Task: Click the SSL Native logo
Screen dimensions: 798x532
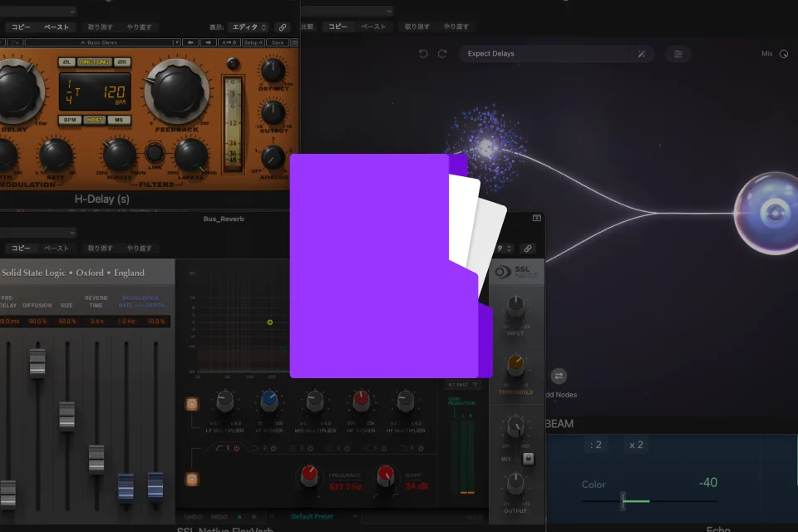Action: tap(516, 272)
